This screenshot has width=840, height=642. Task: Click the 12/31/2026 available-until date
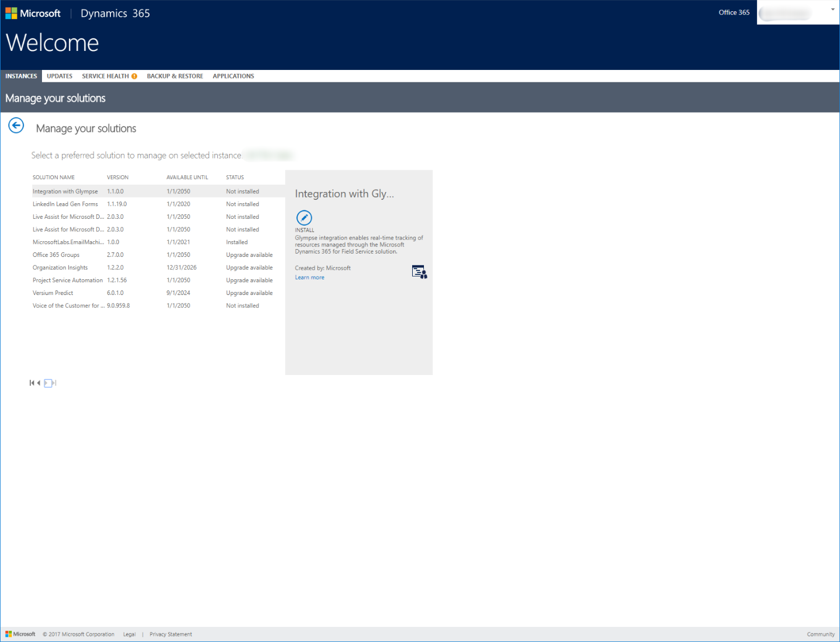181,268
